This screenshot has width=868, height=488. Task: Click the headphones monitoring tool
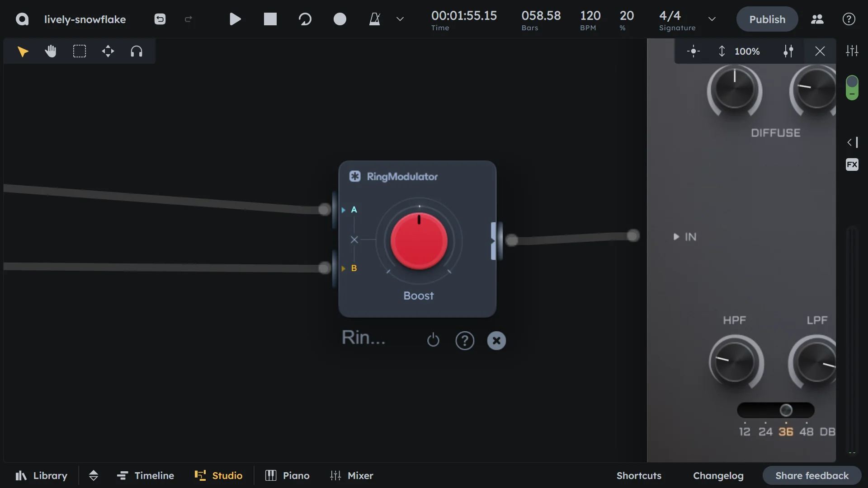point(137,51)
